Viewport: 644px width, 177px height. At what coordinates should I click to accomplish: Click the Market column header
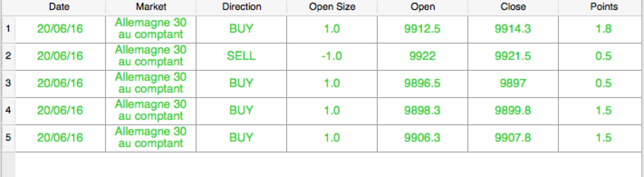pos(151,7)
